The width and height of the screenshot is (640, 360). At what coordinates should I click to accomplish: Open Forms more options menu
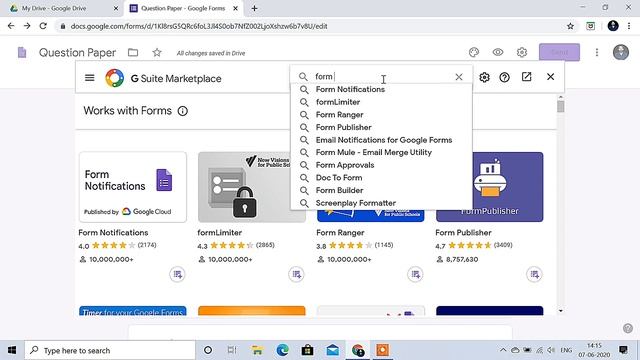click(x=597, y=52)
